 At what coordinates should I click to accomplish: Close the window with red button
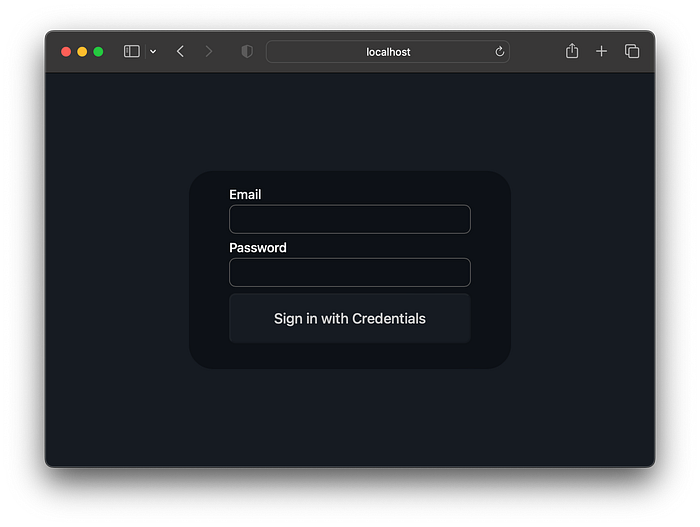(x=66, y=52)
